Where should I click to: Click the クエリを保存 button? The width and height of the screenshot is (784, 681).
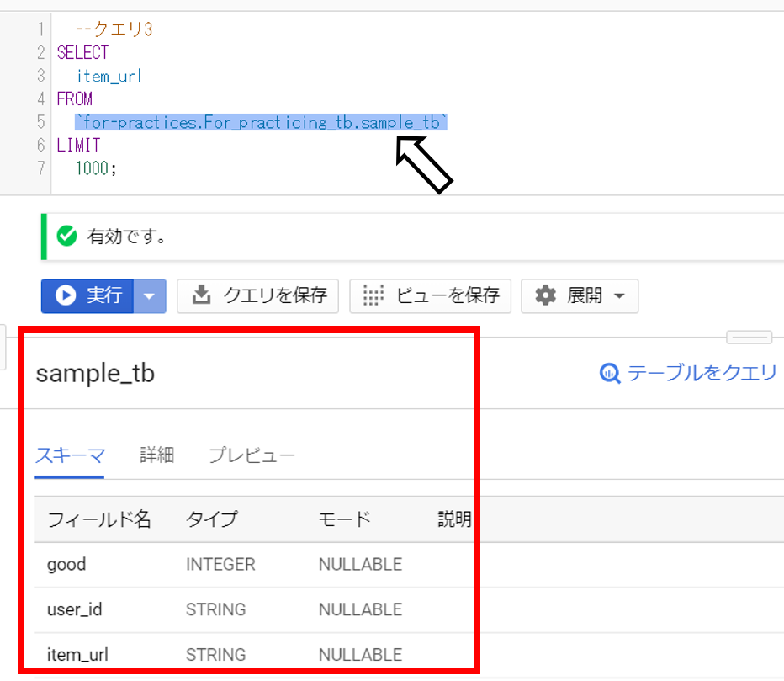pos(257,296)
